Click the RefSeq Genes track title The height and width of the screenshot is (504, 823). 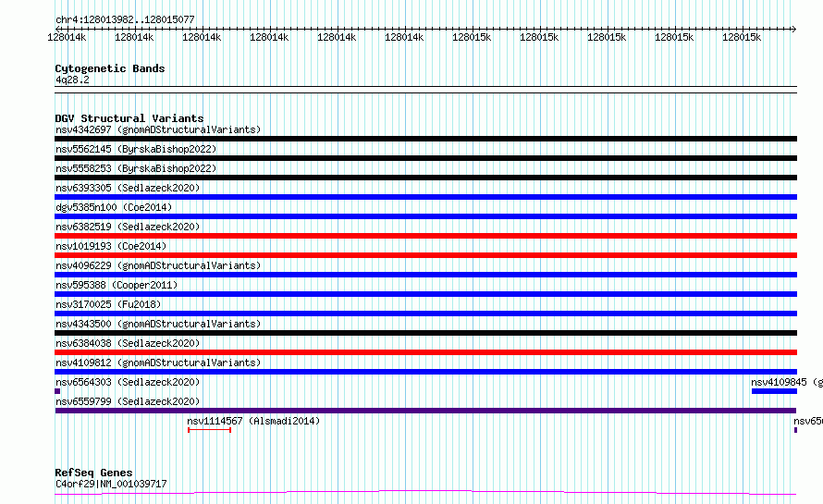(x=93, y=473)
